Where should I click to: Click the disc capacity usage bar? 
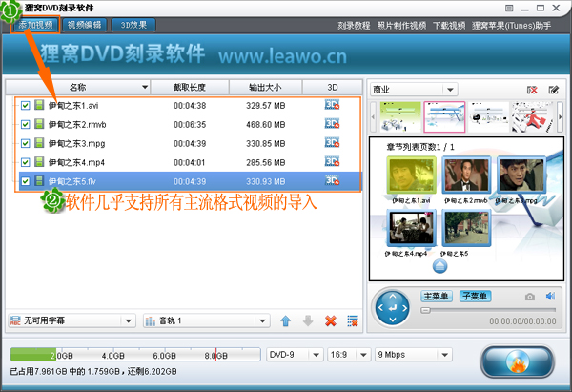point(135,355)
